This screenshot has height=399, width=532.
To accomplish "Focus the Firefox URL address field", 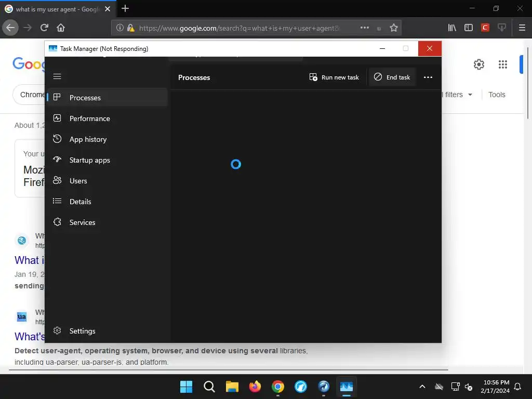I will (x=239, y=28).
